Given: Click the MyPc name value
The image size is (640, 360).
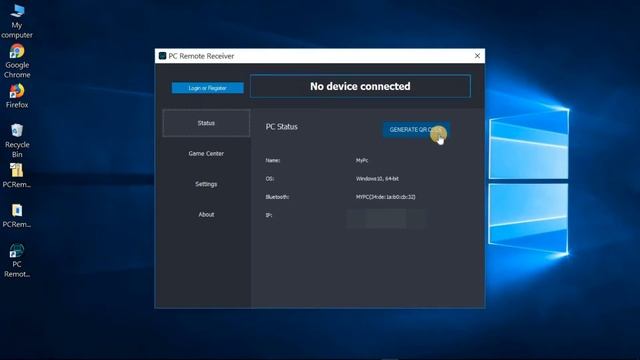Looking at the screenshot, I should (362, 160).
